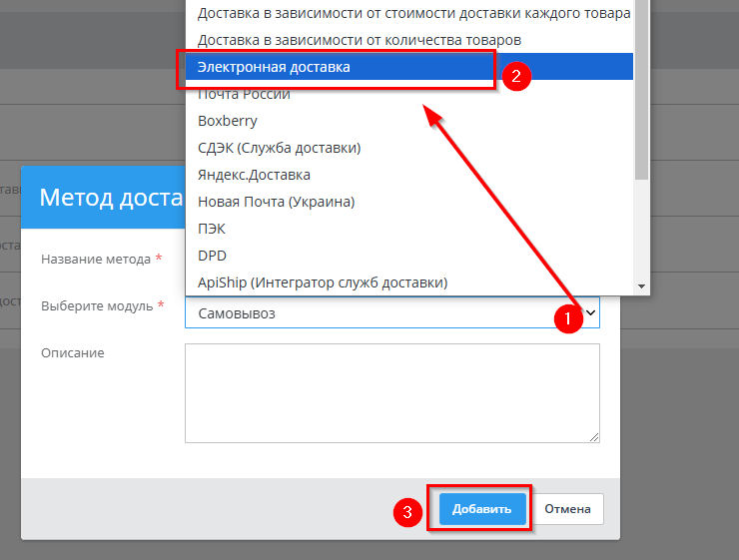Click the Отмена button
Screen dimensions: 739x560
coord(567,509)
